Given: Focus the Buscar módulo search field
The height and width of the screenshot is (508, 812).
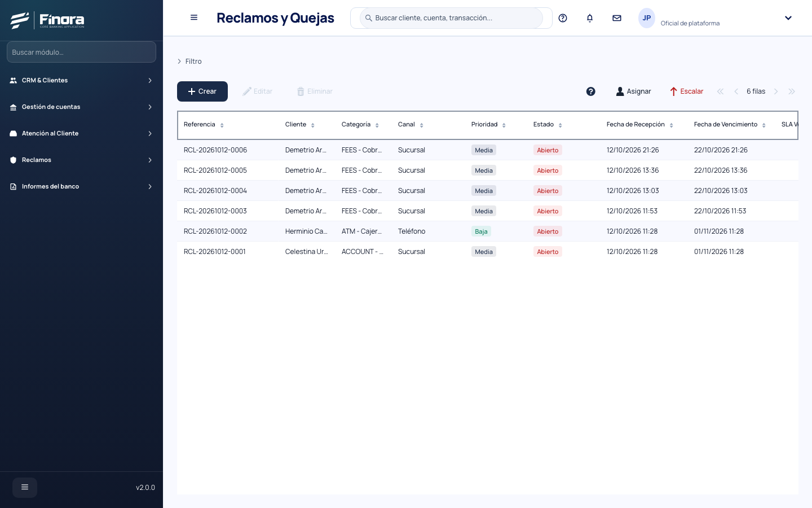Looking at the screenshot, I should coord(81,52).
